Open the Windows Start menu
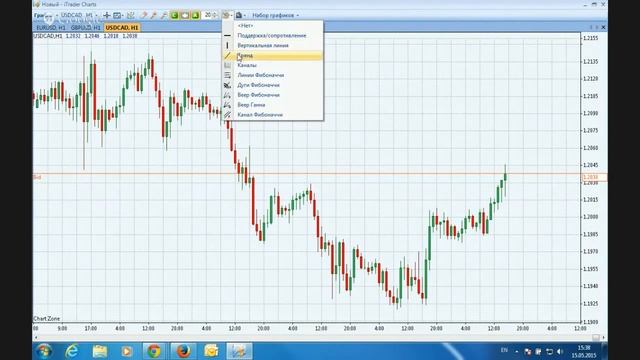 click(x=43, y=351)
